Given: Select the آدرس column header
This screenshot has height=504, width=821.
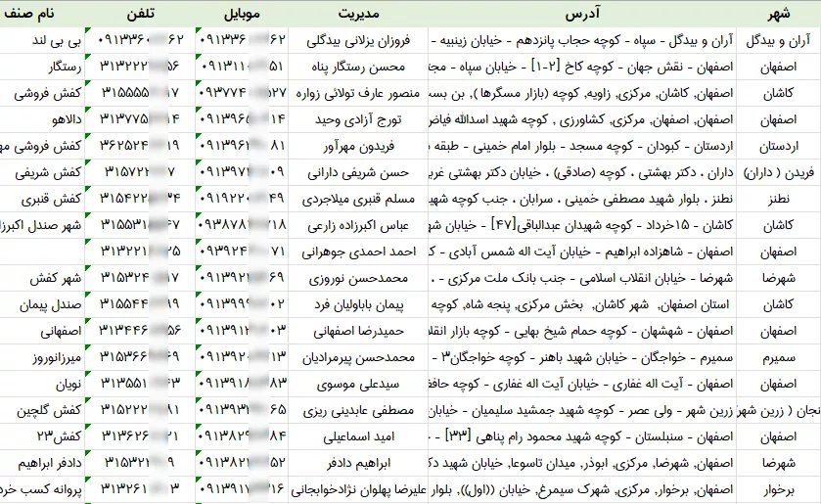Looking at the screenshot, I should [582, 14].
